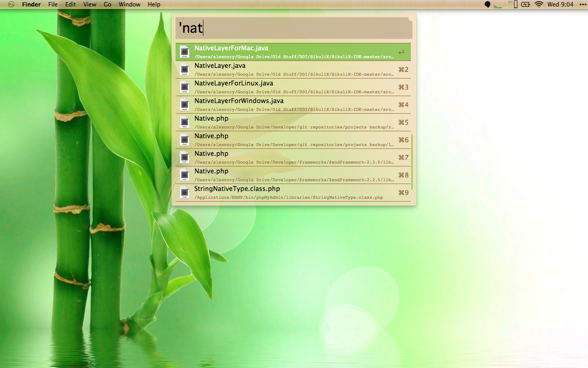
Task: Click the three-dots icon in menu bar
Action: (x=583, y=4)
